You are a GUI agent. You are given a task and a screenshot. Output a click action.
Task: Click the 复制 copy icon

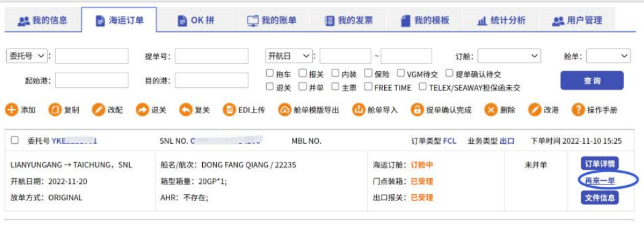click(x=55, y=109)
